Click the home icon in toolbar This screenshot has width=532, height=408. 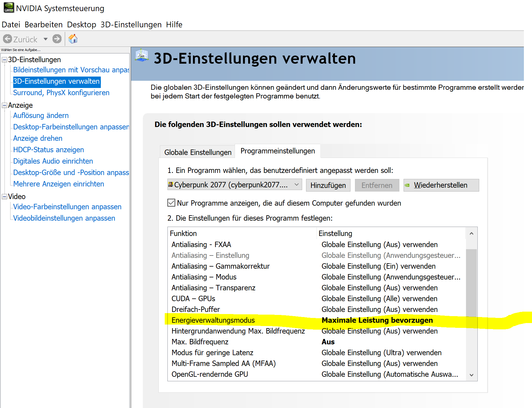(73, 39)
